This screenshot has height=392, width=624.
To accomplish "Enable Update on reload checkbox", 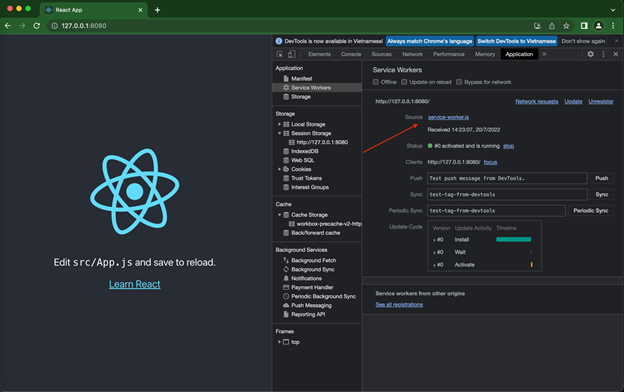I will [404, 82].
